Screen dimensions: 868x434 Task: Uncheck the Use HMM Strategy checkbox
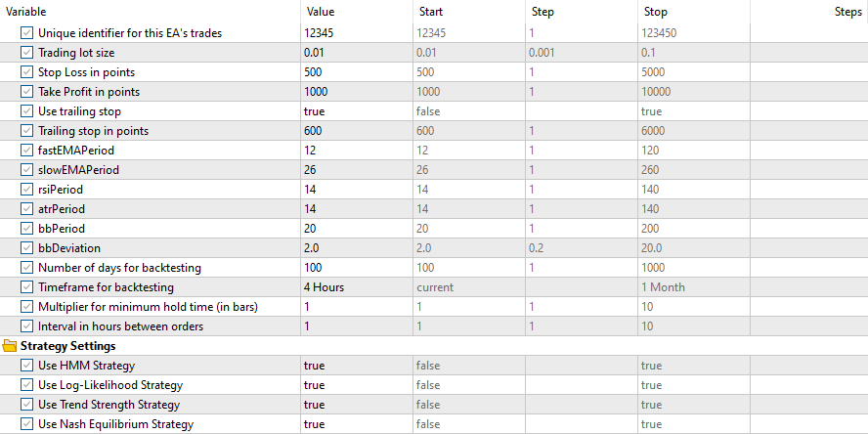coord(26,366)
